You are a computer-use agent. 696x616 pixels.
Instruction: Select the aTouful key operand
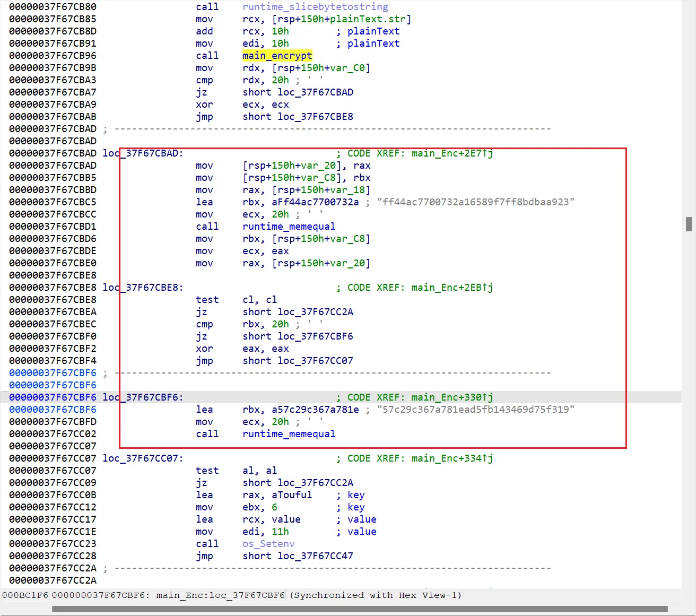(x=292, y=495)
